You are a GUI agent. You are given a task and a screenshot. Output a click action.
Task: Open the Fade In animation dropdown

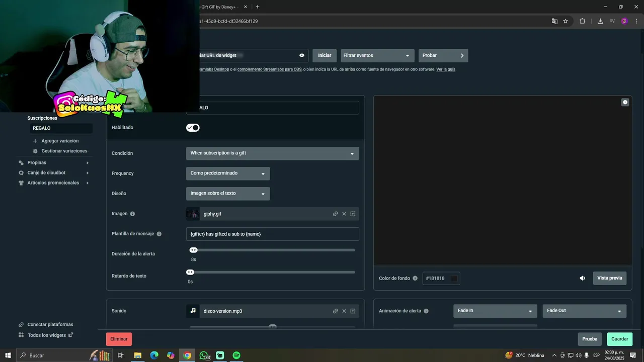(495, 311)
